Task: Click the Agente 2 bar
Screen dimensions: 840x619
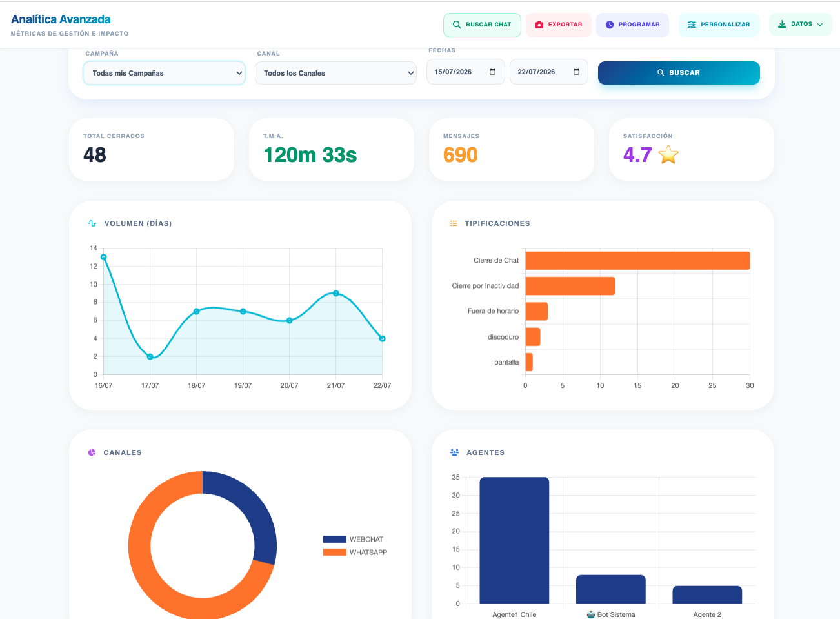Action: [x=707, y=595]
